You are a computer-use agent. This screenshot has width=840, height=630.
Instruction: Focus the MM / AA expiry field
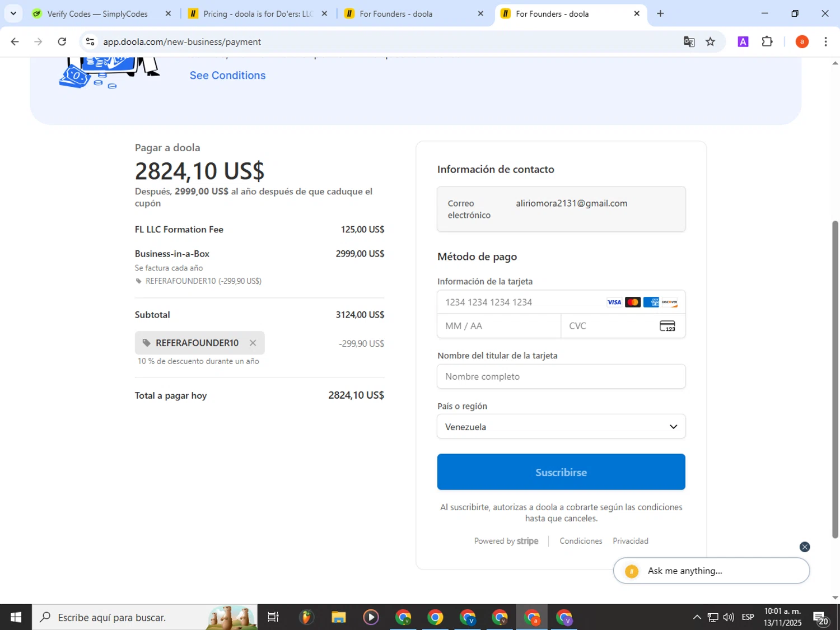click(x=499, y=326)
